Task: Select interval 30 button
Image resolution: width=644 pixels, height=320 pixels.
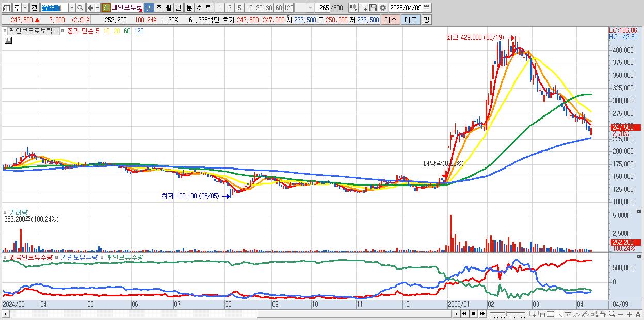Action: click(x=269, y=8)
